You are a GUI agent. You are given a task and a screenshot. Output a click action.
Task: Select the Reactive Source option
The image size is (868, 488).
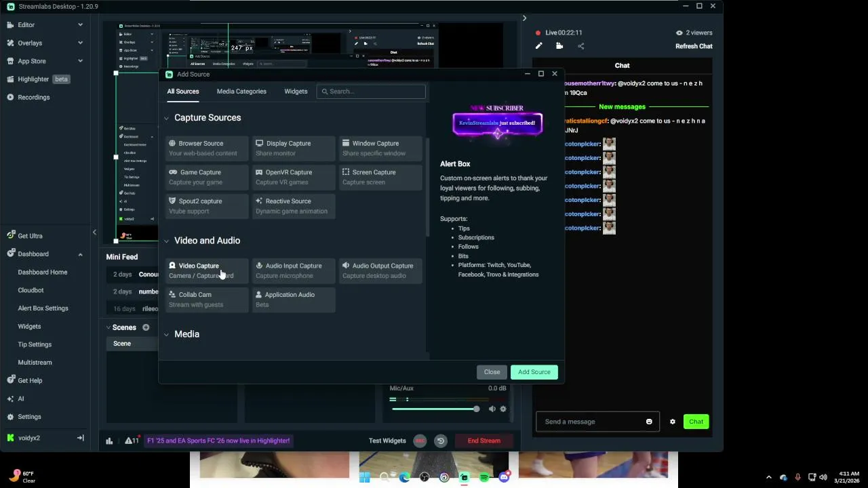pos(294,206)
